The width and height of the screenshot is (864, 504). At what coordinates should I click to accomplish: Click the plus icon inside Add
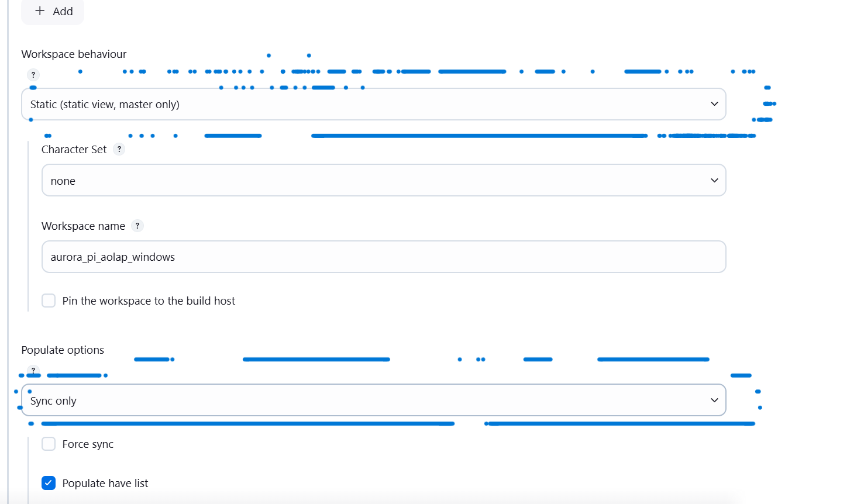pyautogui.click(x=40, y=11)
